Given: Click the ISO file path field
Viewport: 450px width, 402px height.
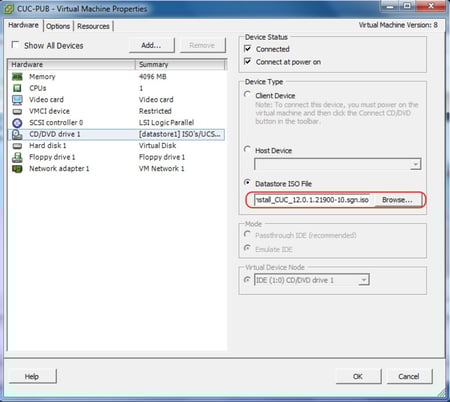Looking at the screenshot, I should [x=312, y=200].
